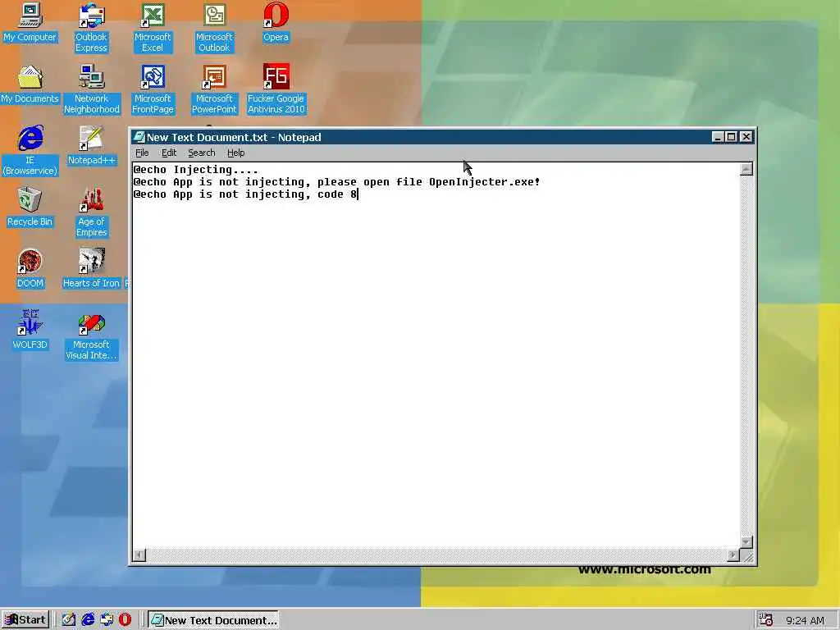Click the line "@echo Injecting...."
Screen dimensions: 840x630
tap(196, 170)
